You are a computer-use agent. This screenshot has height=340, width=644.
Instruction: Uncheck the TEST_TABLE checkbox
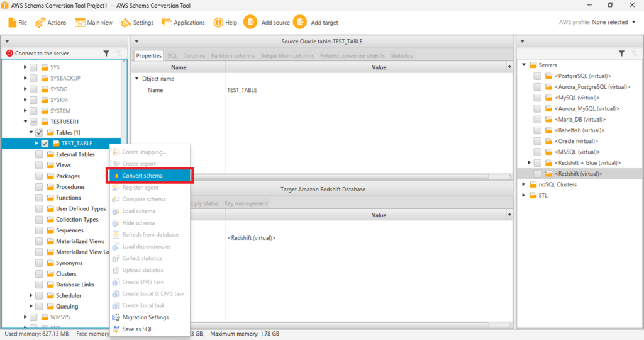tap(45, 144)
